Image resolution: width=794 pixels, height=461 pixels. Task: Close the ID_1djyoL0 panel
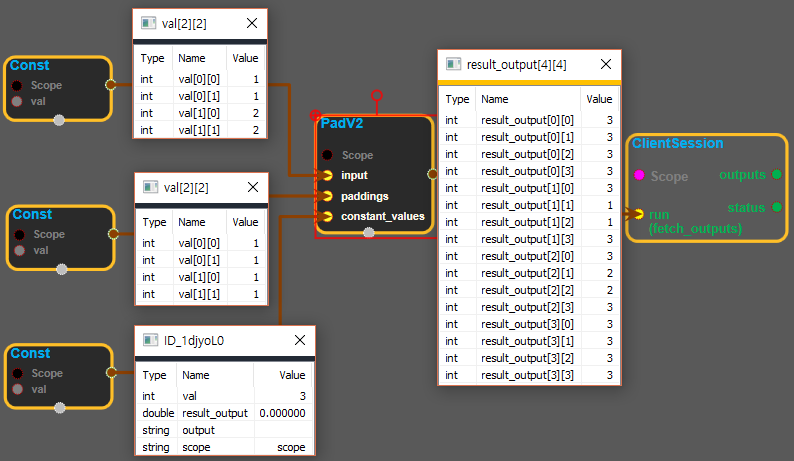click(x=299, y=340)
